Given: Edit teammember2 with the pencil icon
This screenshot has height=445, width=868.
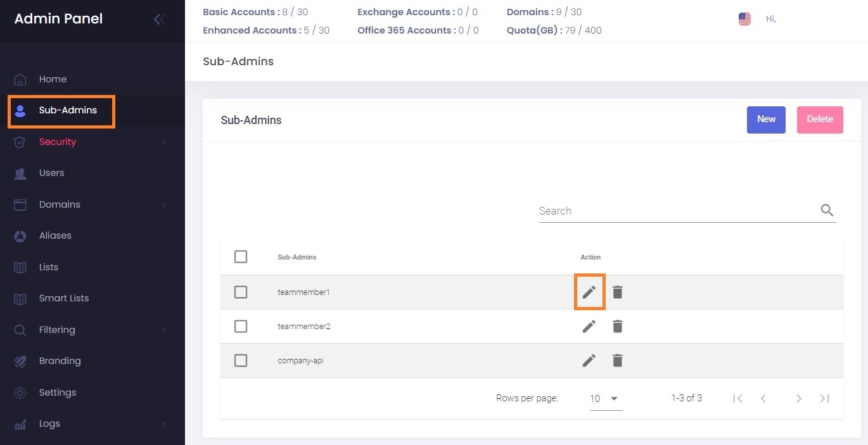Looking at the screenshot, I should (589, 326).
